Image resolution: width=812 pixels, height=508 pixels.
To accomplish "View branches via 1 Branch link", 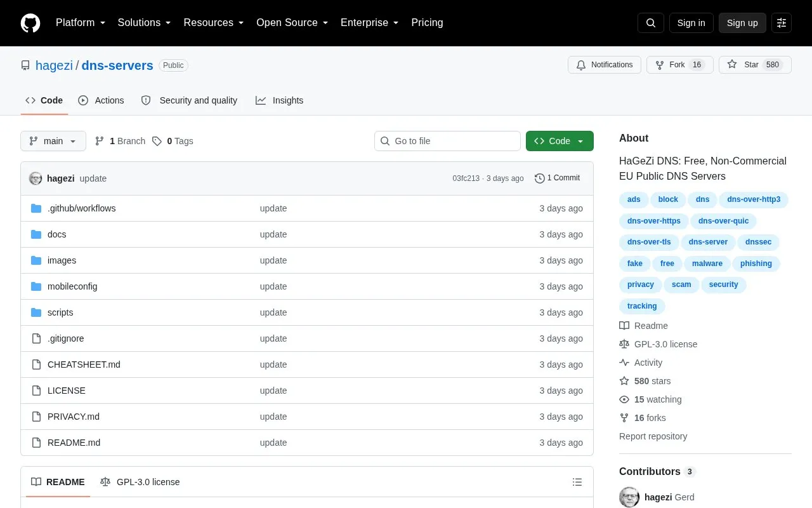I will pos(120,141).
